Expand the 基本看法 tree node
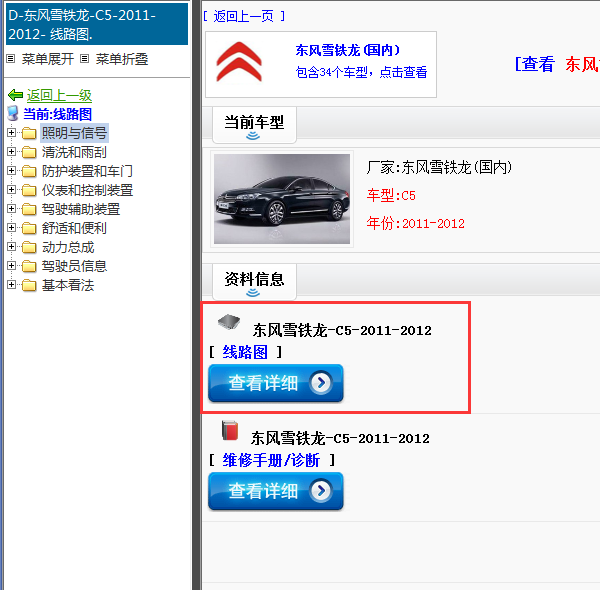 click(x=11, y=284)
